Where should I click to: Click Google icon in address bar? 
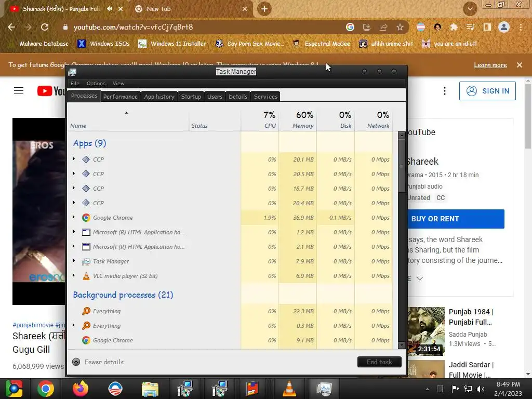click(350, 27)
